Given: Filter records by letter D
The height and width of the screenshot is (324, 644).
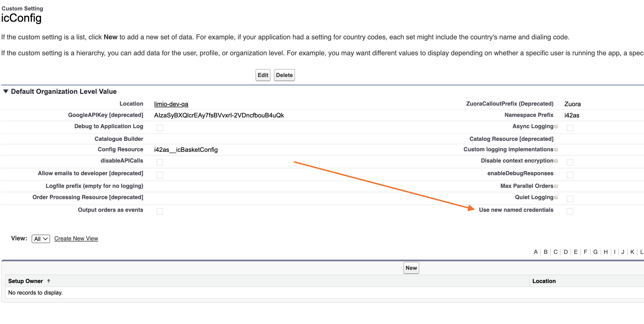Looking at the screenshot, I should click(565, 252).
